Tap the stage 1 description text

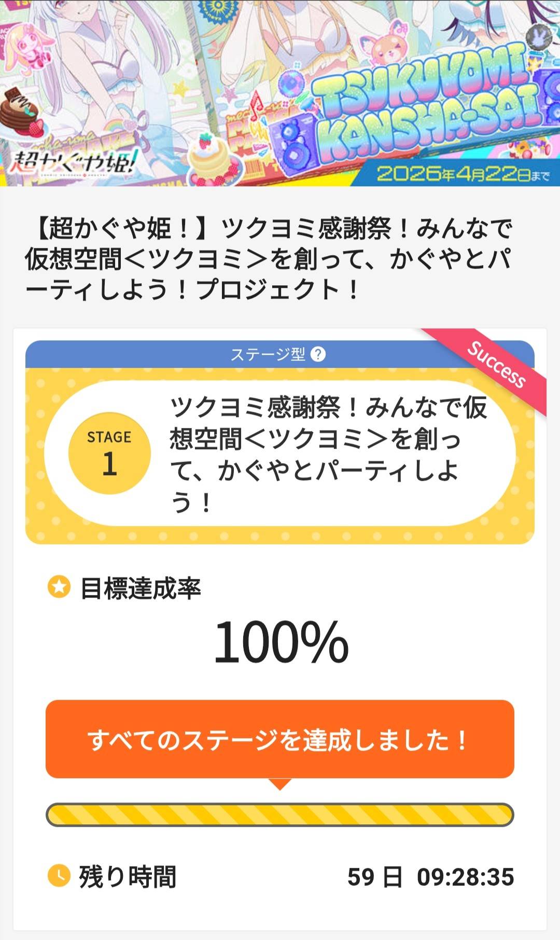[327, 453]
